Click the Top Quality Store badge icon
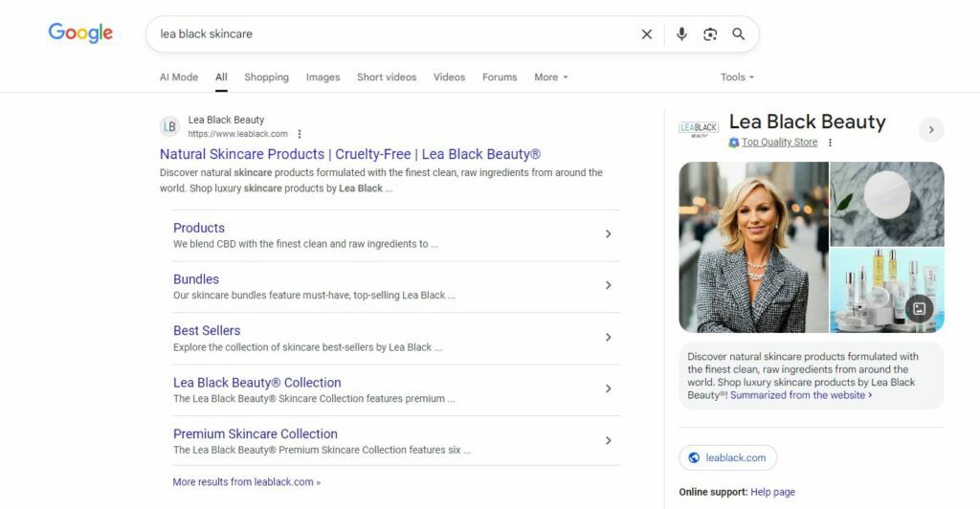980x509 pixels. click(x=734, y=143)
